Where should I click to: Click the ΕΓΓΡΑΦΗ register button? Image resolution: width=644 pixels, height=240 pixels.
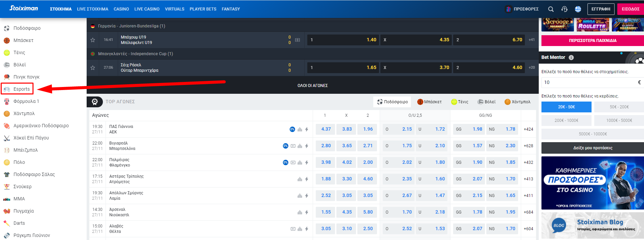(x=601, y=9)
